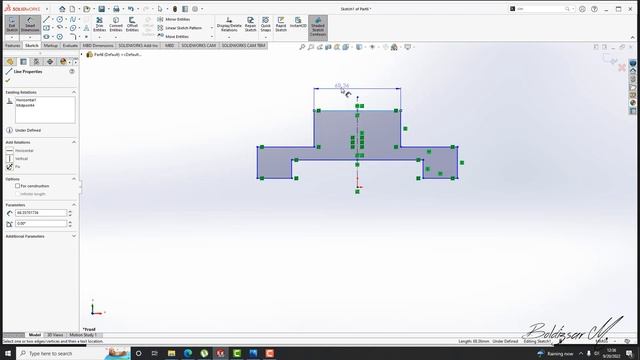Click the Windows Start button
The width and height of the screenshot is (640, 360).
point(8,353)
